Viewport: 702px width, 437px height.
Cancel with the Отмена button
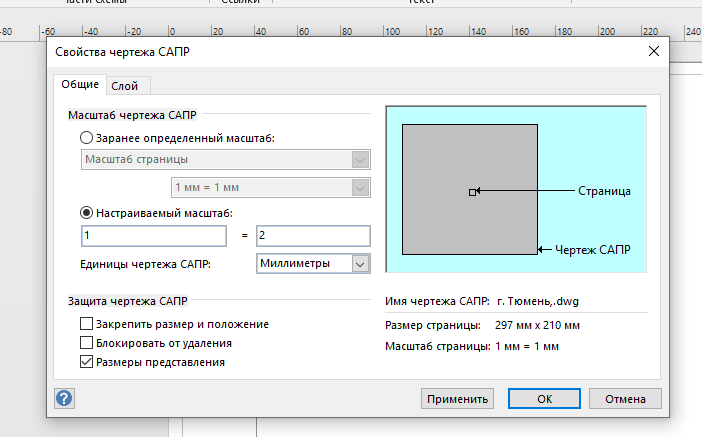(x=625, y=398)
